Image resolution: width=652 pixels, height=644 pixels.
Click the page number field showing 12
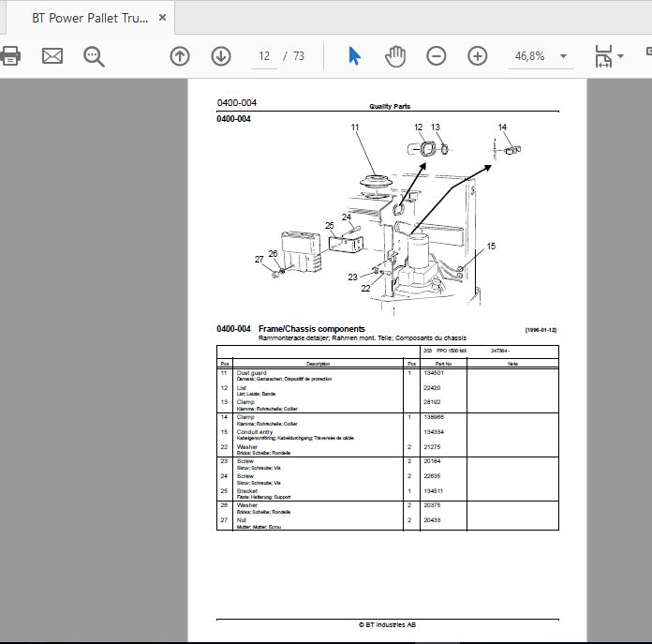pos(264,56)
